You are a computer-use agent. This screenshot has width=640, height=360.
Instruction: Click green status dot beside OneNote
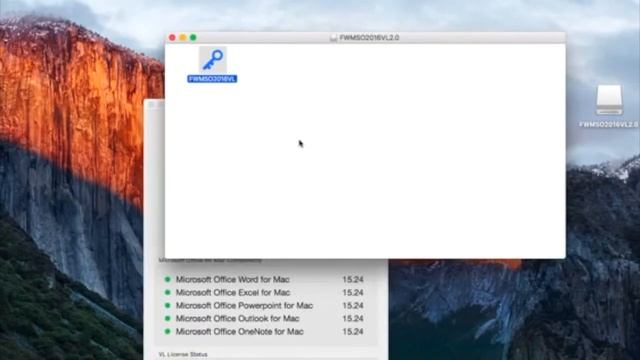coord(167,331)
